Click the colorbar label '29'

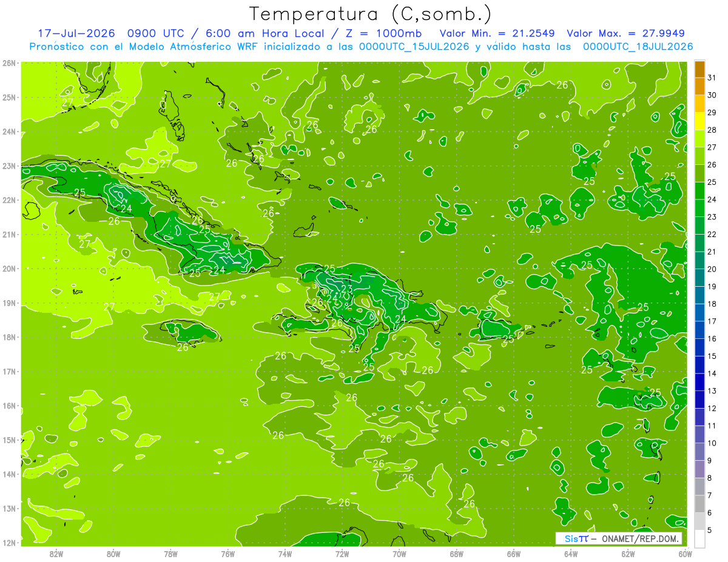tap(712, 113)
